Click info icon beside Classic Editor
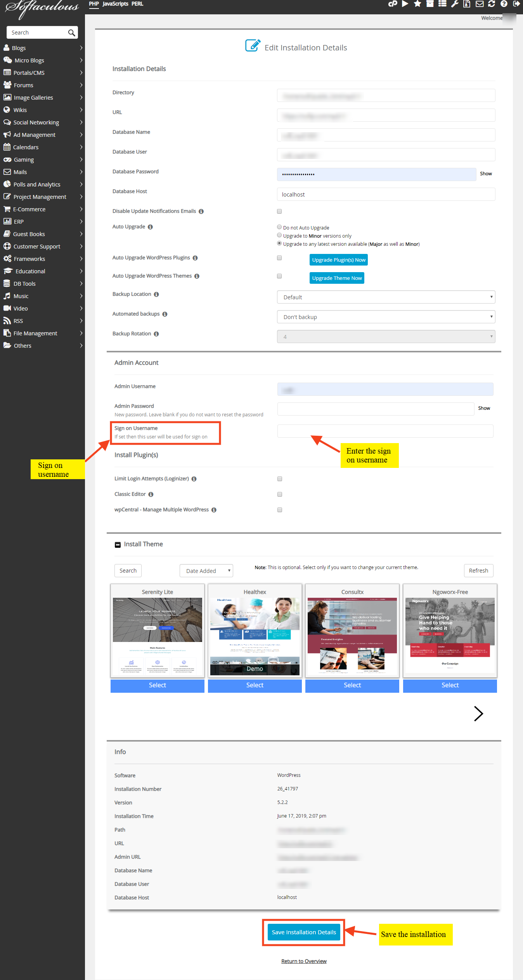523x980 pixels. (151, 494)
